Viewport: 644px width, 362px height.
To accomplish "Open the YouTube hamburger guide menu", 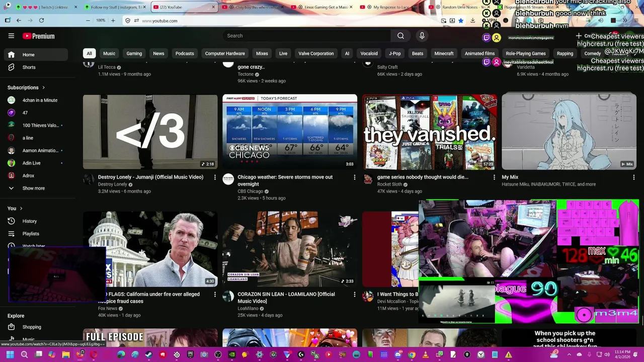I will tap(11, 36).
